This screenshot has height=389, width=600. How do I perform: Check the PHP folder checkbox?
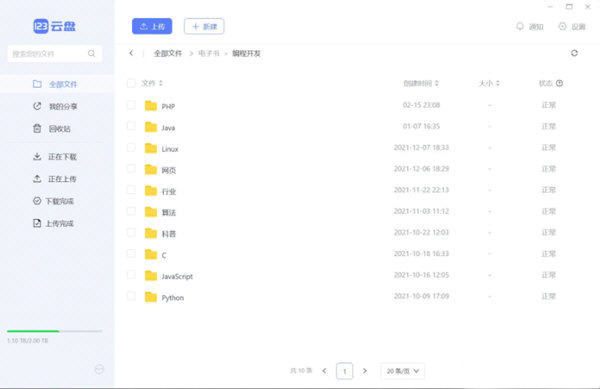point(131,105)
